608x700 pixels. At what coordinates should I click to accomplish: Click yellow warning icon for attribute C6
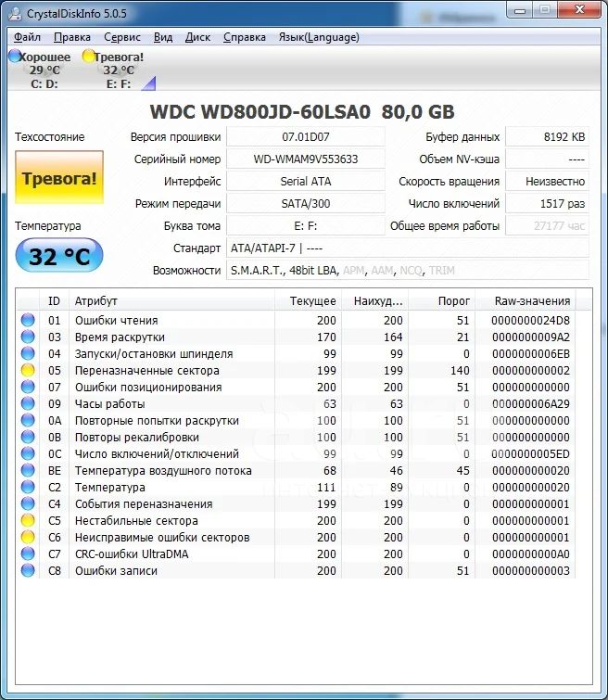pos(28,537)
